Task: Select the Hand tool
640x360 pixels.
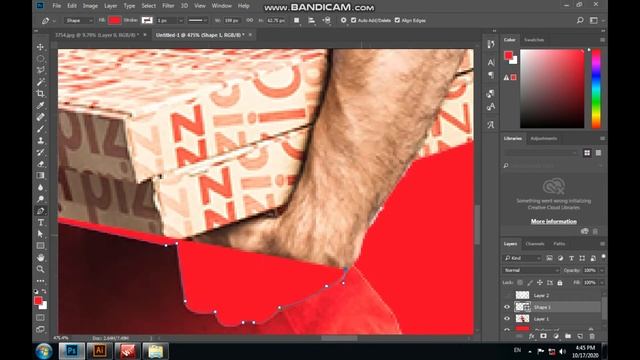Action: coord(40,258)
